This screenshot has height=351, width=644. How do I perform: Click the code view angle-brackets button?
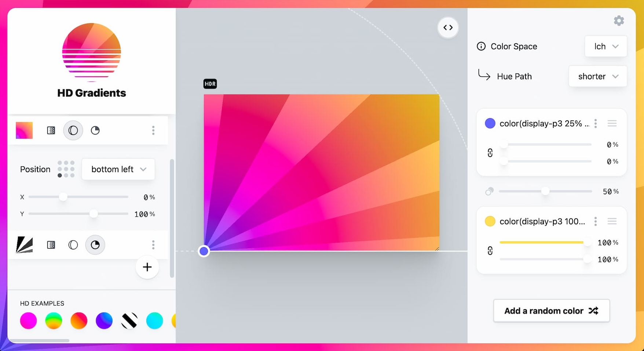(x=448, y=28)
